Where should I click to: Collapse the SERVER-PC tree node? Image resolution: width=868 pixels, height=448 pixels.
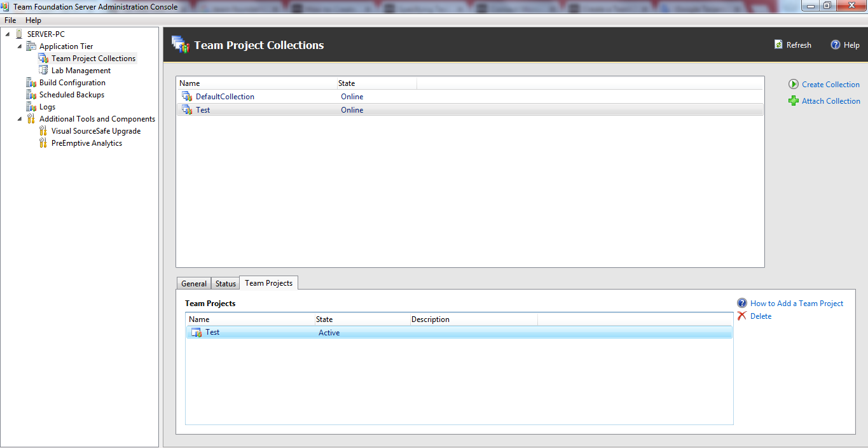[7, 34]
